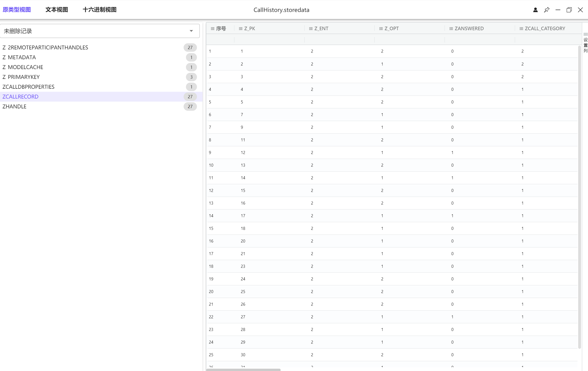588x371 pixels.
Task: Switch to the 十六进制视图 tab
Action: [99, 10]
